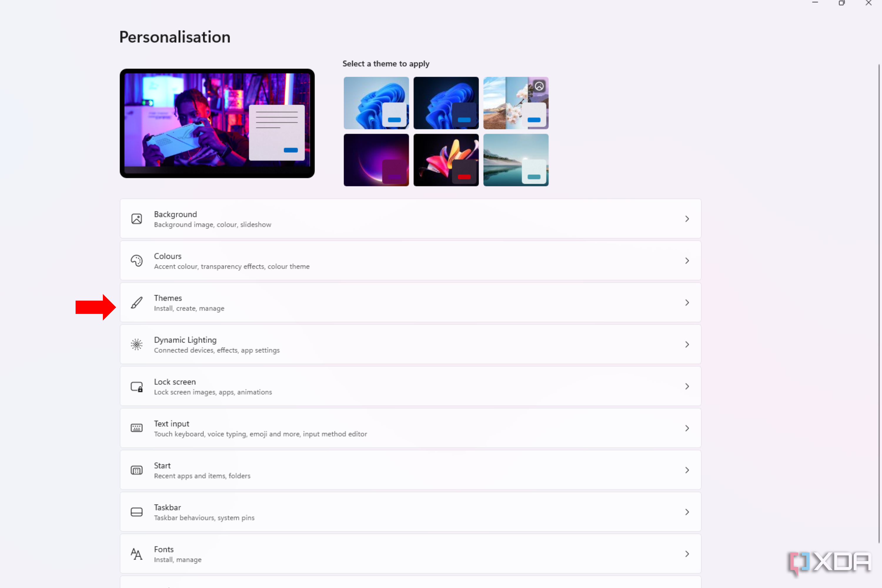Click the Fonts letter icon
The image size is (882, 588).
click(136, 554)
